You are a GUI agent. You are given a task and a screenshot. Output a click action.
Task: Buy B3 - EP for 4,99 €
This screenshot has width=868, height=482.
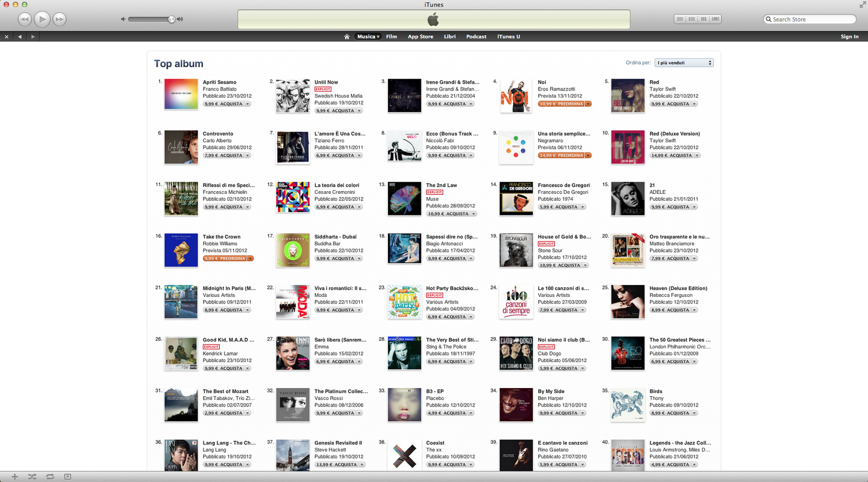(446, 413)
